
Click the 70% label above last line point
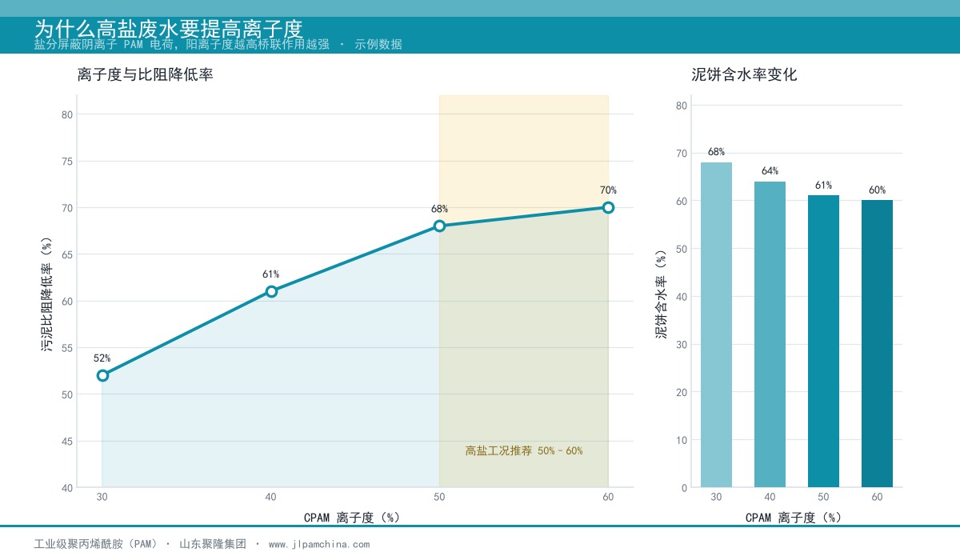pos(608,190)
